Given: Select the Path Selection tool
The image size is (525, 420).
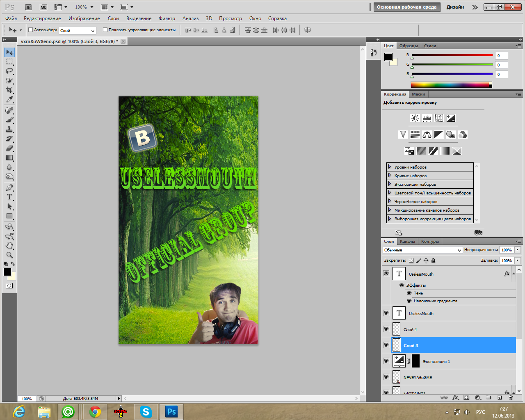Looking at the screenshot, I should 9,207.
